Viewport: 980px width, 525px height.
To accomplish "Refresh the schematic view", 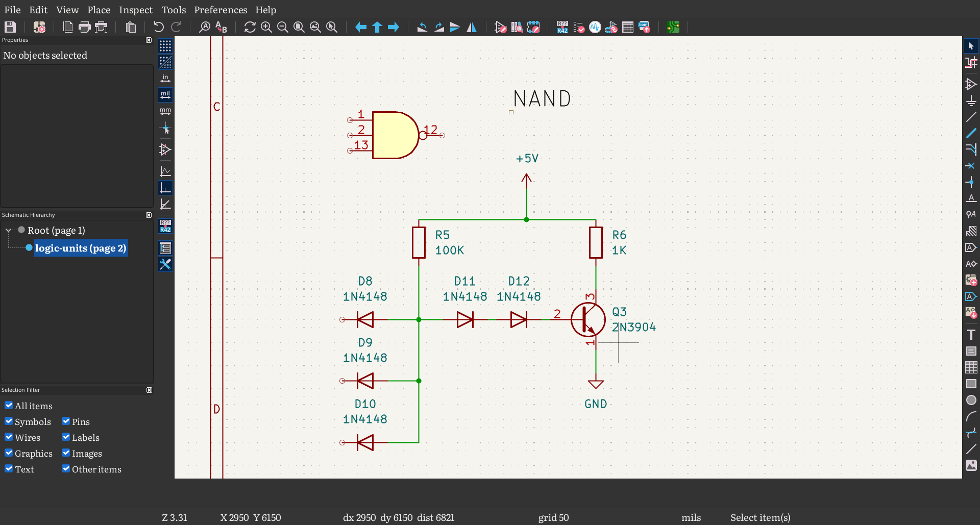I will point(250,27).
